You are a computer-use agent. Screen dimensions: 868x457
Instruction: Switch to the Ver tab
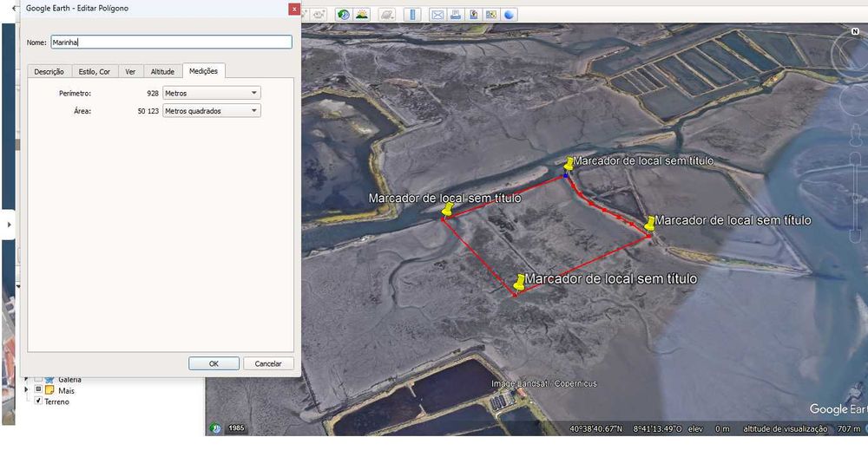[x=131, y=71]
